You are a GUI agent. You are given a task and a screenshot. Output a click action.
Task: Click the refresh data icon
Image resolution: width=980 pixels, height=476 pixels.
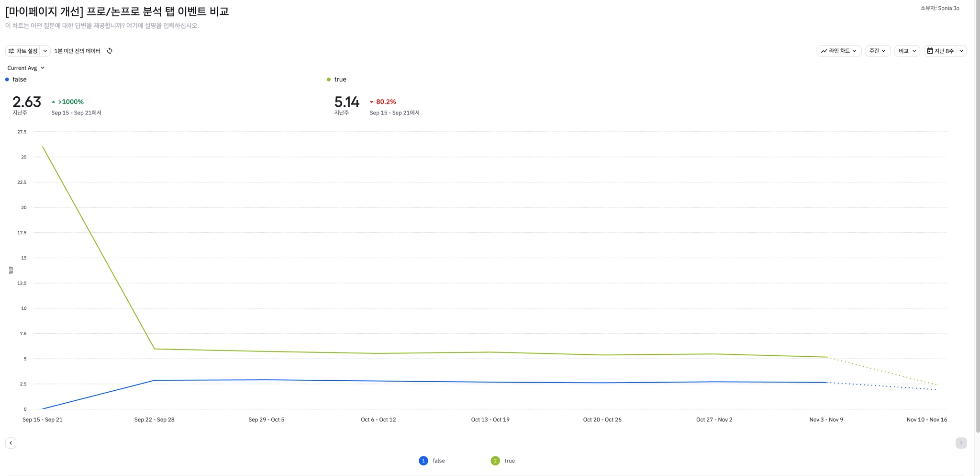pyautogui.click(x=110, y=51)
